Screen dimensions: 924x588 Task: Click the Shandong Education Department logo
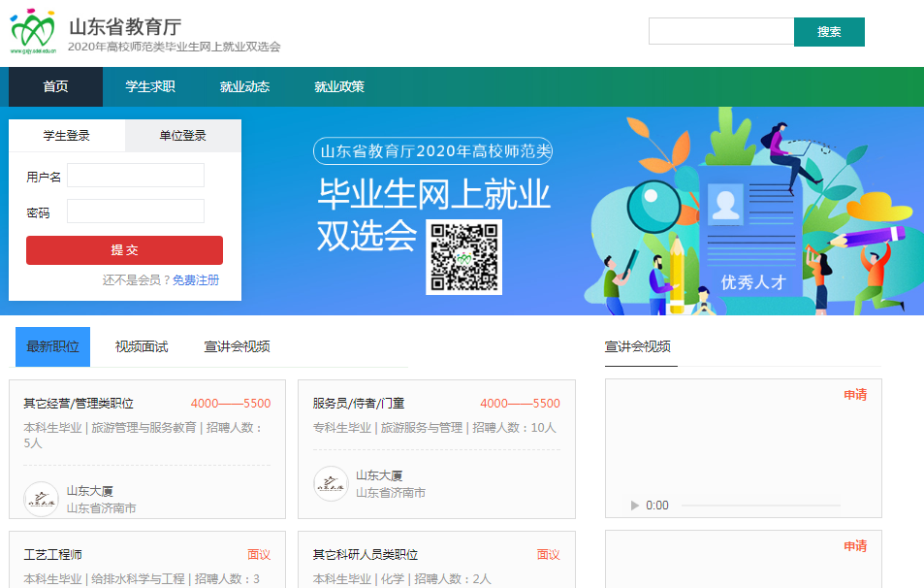click(34, 32)
